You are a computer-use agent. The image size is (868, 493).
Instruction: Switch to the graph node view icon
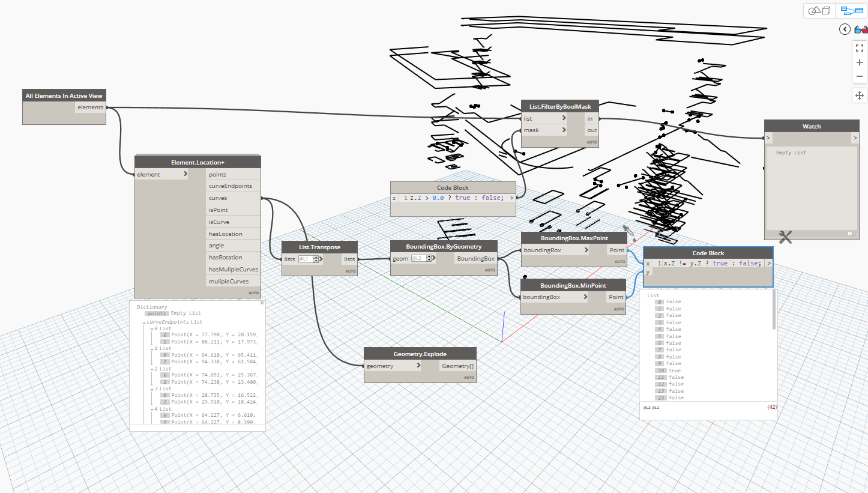pos(852,10)
